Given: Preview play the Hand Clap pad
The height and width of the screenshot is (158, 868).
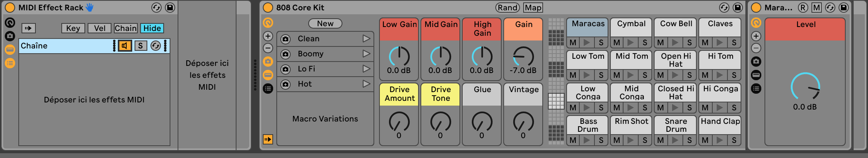Looking at the screenshot, I should pyautogui.click(x=719, y=140).
